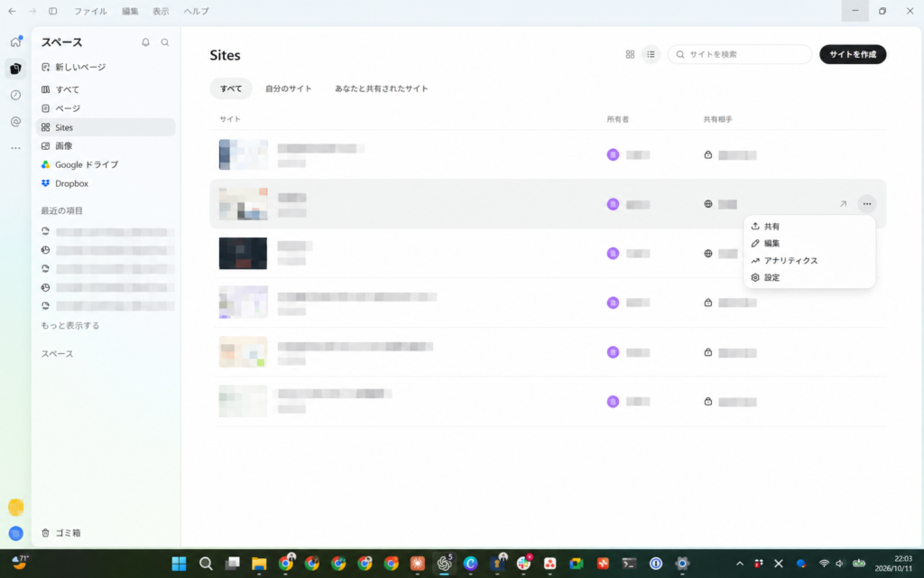
Task: Open ページ in the sidebar
Action: pos(106,108)
